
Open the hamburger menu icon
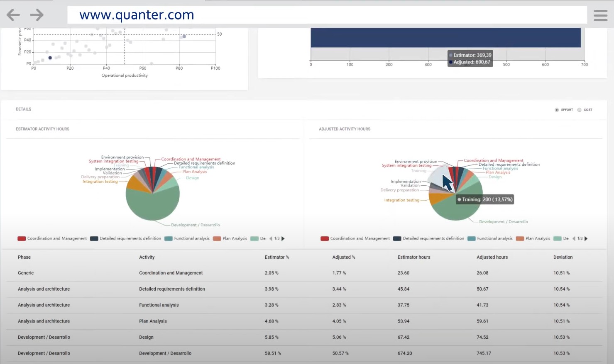(x=600, y=15)
